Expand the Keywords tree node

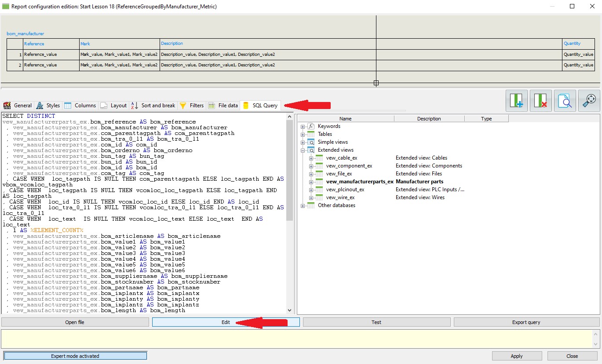click(x=303, y=127)
